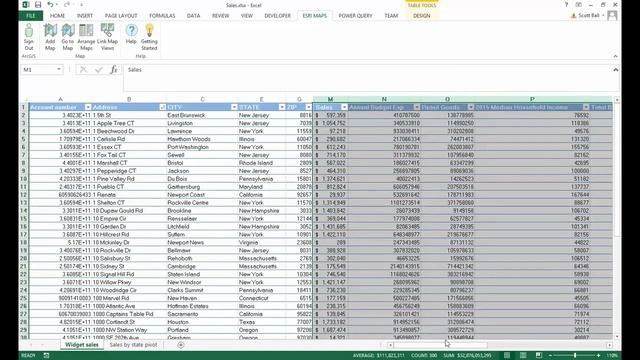The image size is (640, 360).
Task: Click the city cell Hoffman Estates
Action: 202,306
